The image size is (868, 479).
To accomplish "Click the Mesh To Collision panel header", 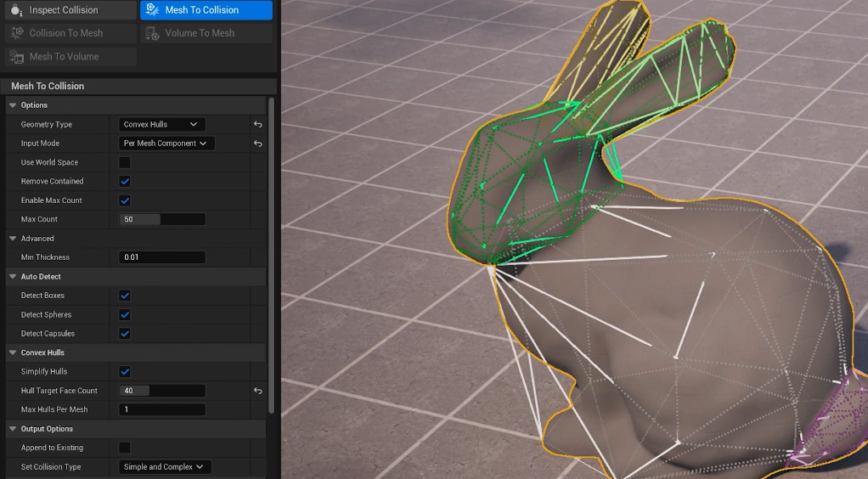I will (138, 86).
